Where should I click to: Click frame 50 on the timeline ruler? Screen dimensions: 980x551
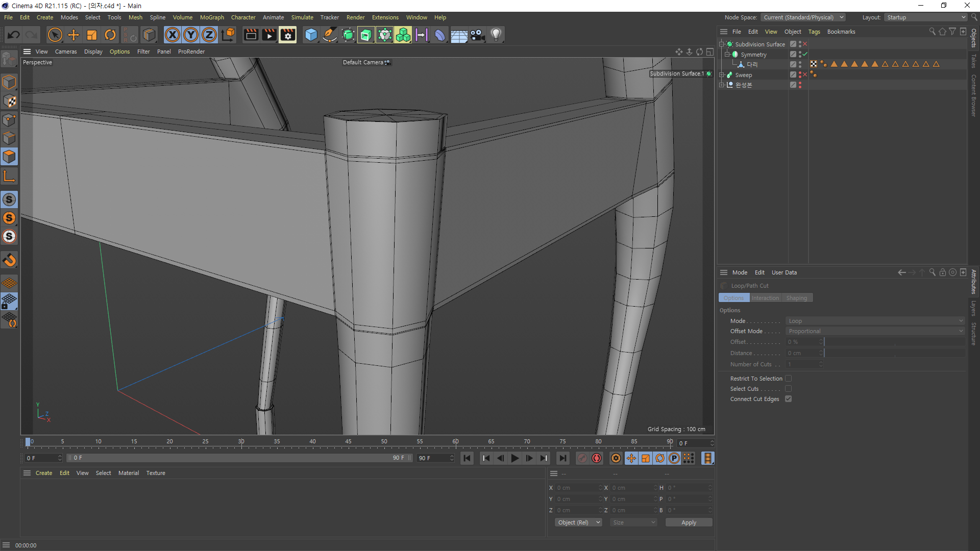coord(384,442)
